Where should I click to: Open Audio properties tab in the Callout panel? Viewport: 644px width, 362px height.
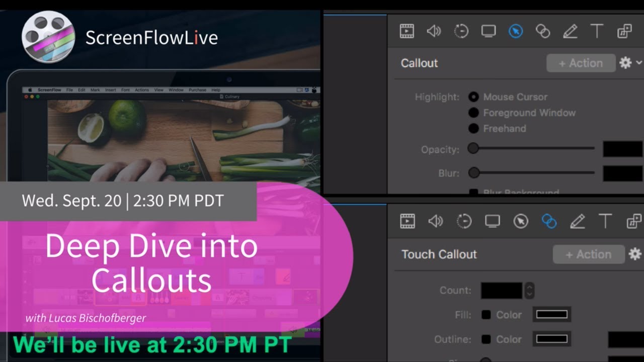[434, 31]
